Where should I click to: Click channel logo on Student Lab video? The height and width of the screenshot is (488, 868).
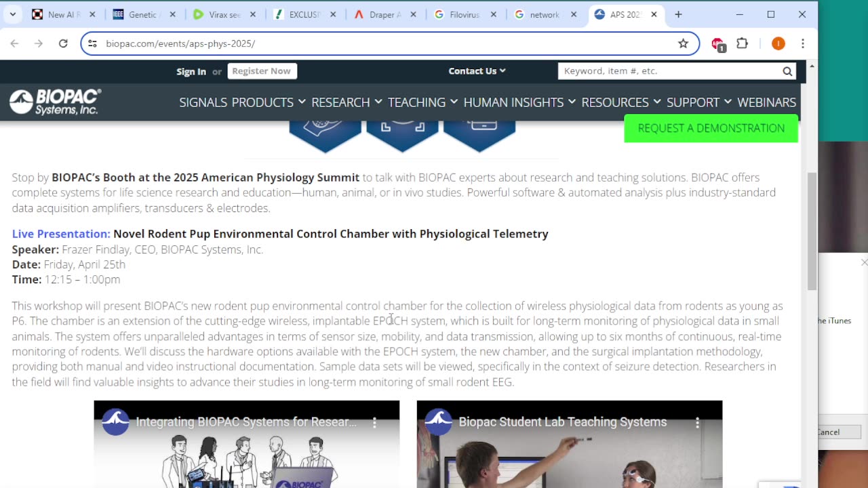tap(439, 422)
